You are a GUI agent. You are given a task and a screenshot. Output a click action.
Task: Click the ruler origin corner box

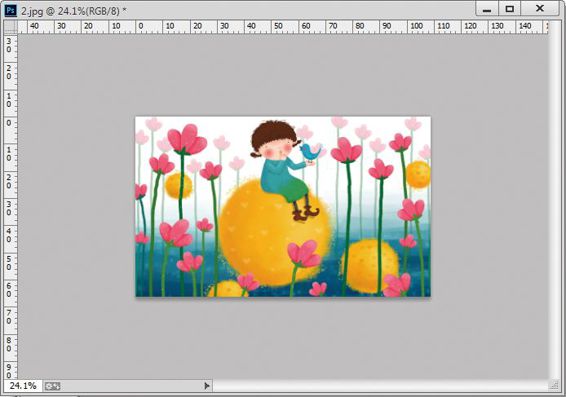(10, 27)
